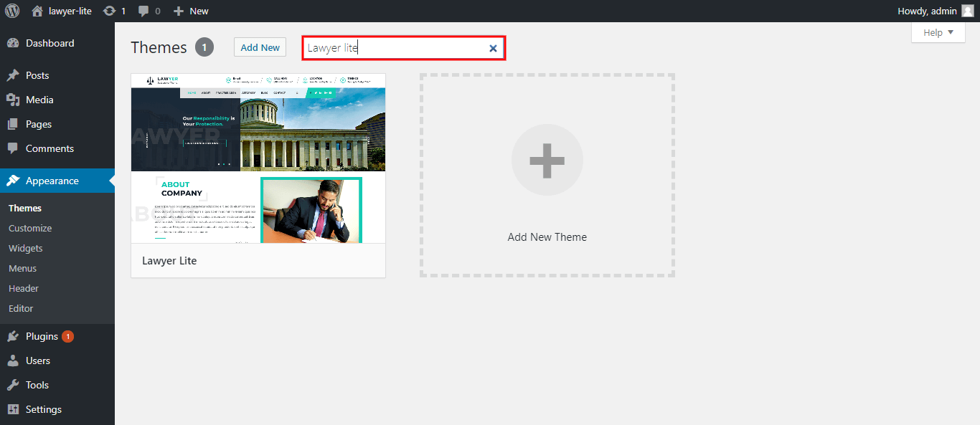Viewport: 980px width, 425px height.
Task: Open Plugins menu with update badge
Action: pos(42,336)
